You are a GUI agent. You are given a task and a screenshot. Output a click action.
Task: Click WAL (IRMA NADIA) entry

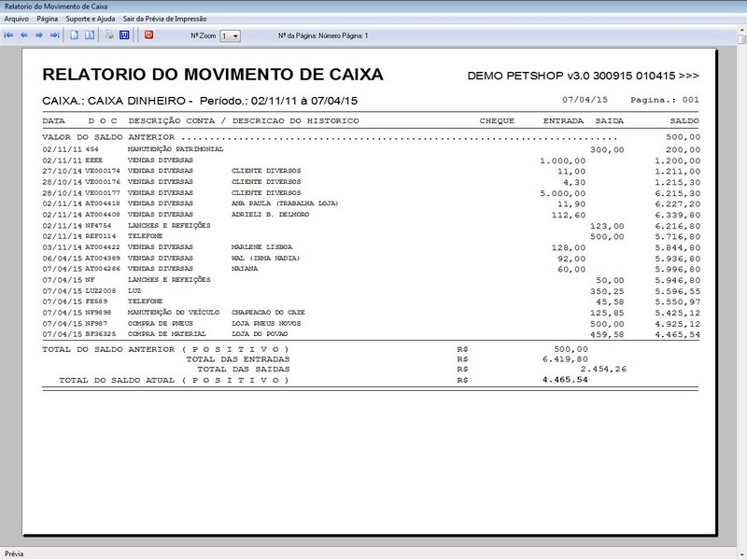point(266,259)
